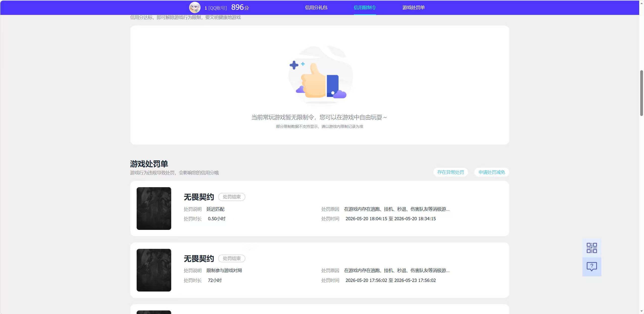
Task: Click the truncated 处罚原因 text of 延迟匹配 record
Action: [397, 209]
